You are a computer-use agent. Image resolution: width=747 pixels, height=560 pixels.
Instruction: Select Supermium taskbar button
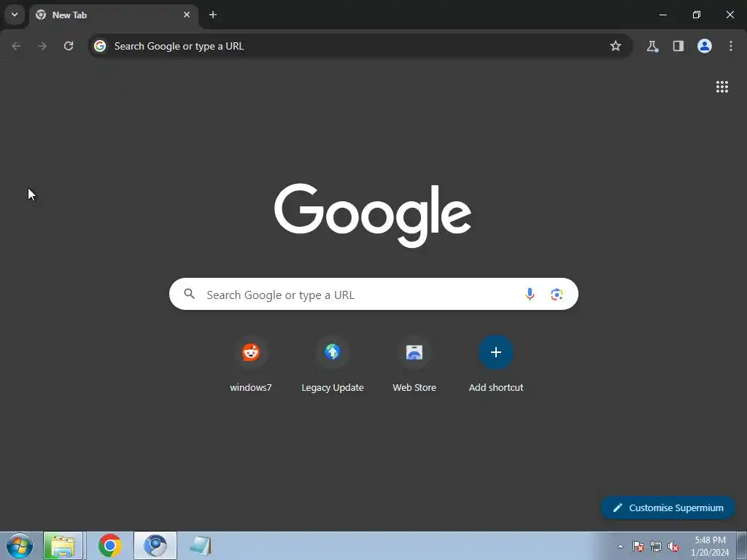point(155,545)
